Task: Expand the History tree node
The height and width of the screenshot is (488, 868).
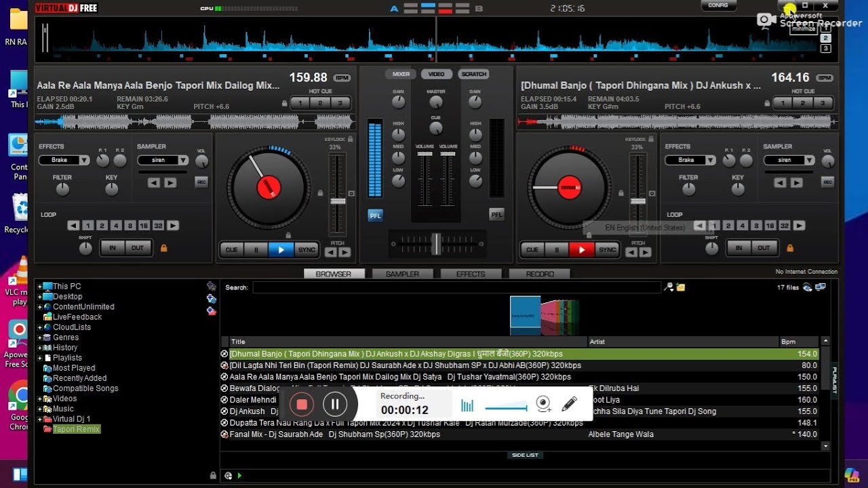Action: (x=40, y=348)
